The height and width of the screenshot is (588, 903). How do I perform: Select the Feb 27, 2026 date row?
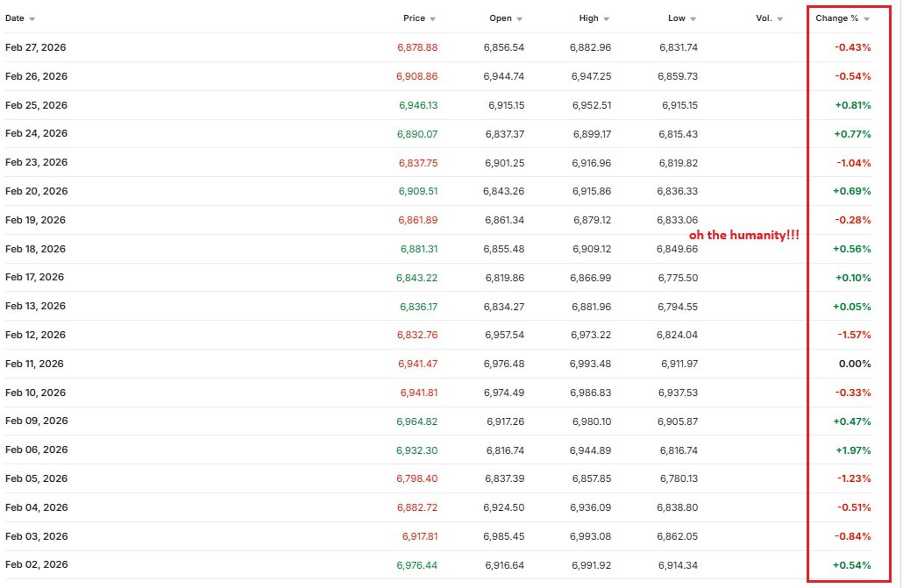pyautogui.click(x=35, y=48)
